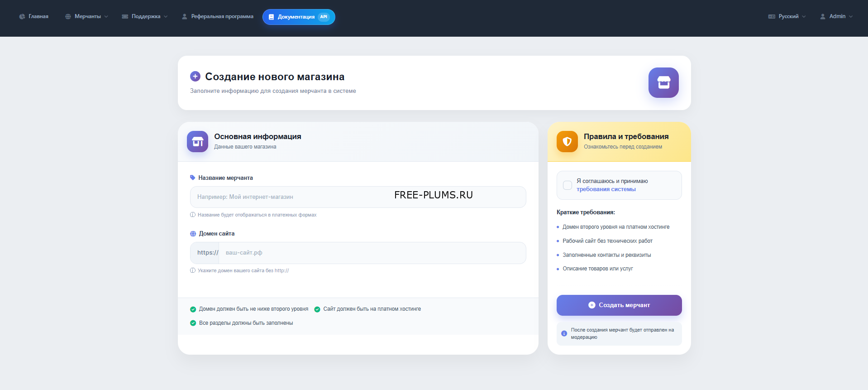Expand the Admin user menu
868x390 pixels.
[x=836, y=16]
